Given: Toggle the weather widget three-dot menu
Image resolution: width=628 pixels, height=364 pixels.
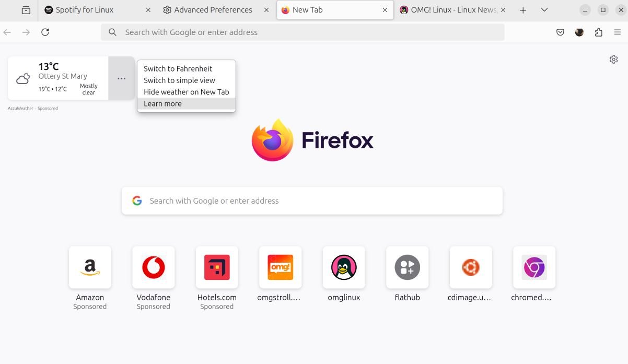Looking at the screenshot, I should [121, 78].
